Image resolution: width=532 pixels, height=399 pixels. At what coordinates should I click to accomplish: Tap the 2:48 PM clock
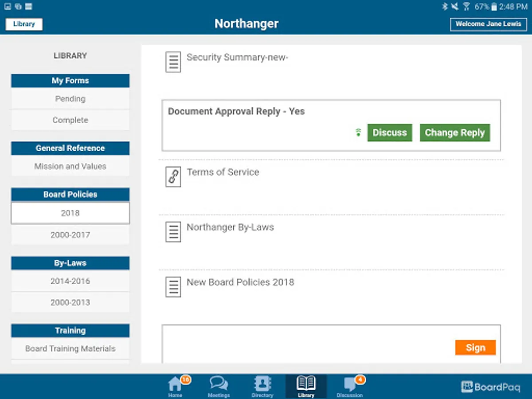pos(513,6)
